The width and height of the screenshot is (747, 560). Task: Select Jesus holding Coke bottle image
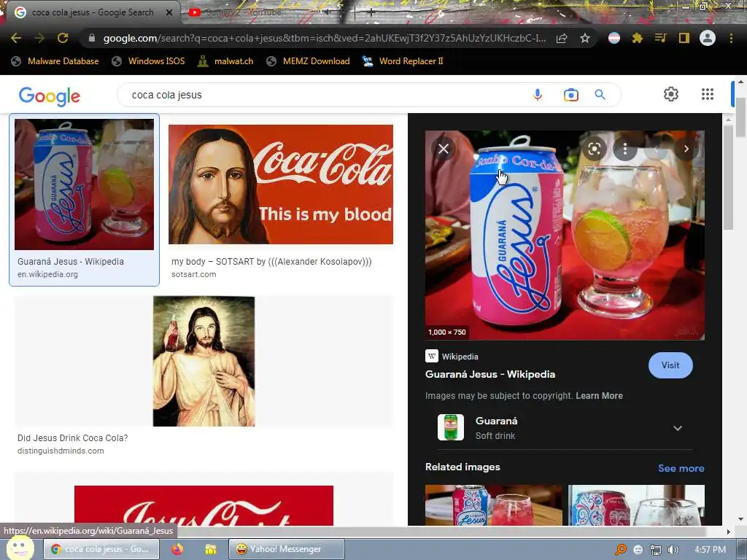click(204, 361)
